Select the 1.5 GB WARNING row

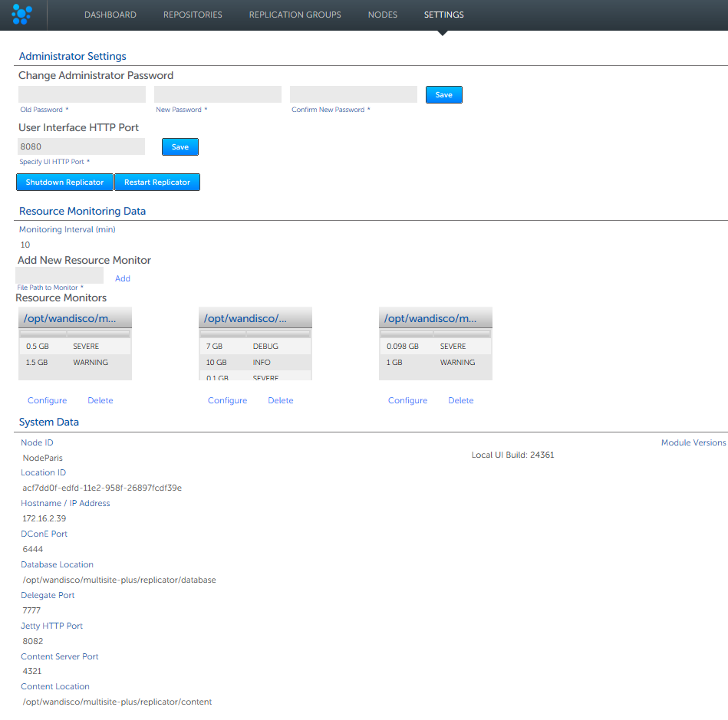click(74, 362)
